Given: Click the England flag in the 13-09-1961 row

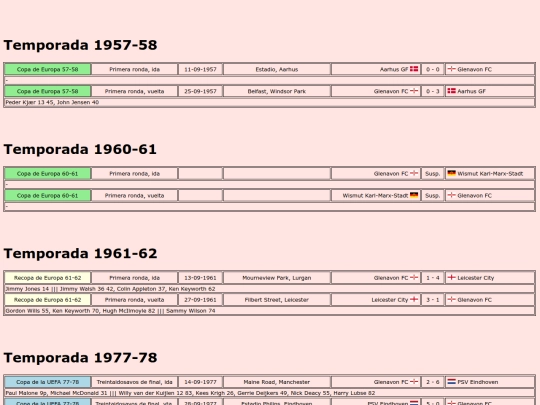Looking at the screenshot, I should pyautogui.click(x=451, y=277).
